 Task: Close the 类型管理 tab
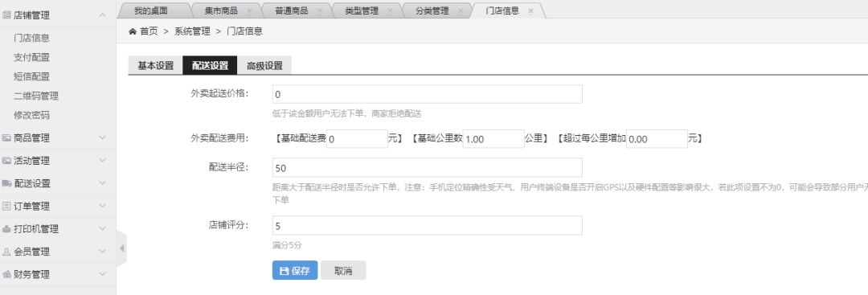[390, 10]
